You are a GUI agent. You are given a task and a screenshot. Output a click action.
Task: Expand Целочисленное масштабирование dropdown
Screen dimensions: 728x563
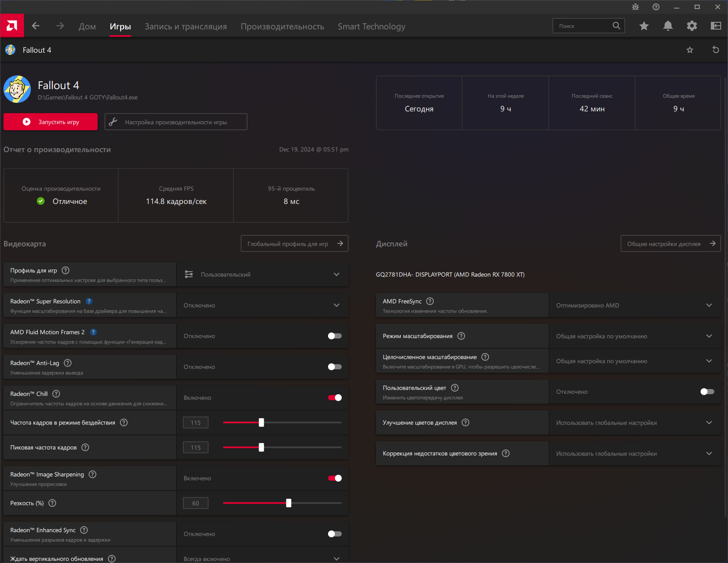click(635, 361)
